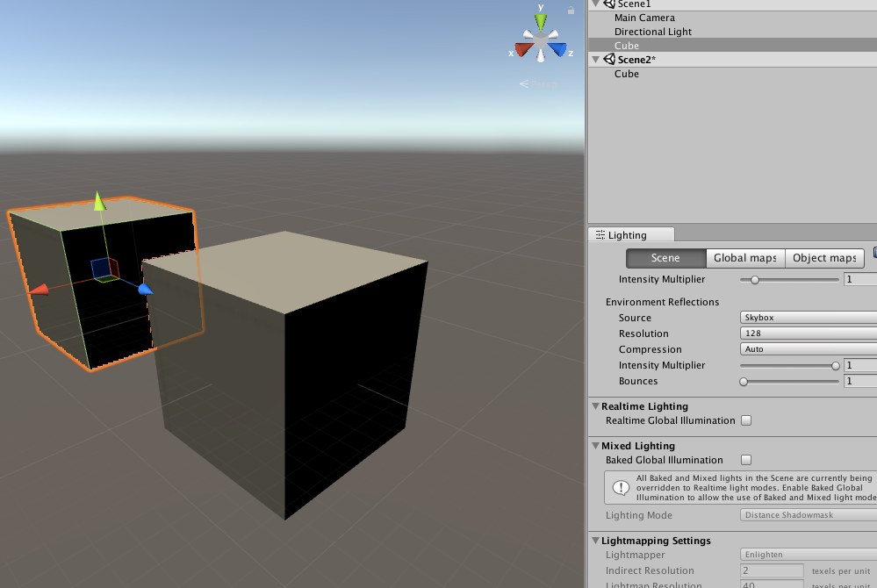
Task: Open the reflections Compression dropdown
Action: pos(809,348)
